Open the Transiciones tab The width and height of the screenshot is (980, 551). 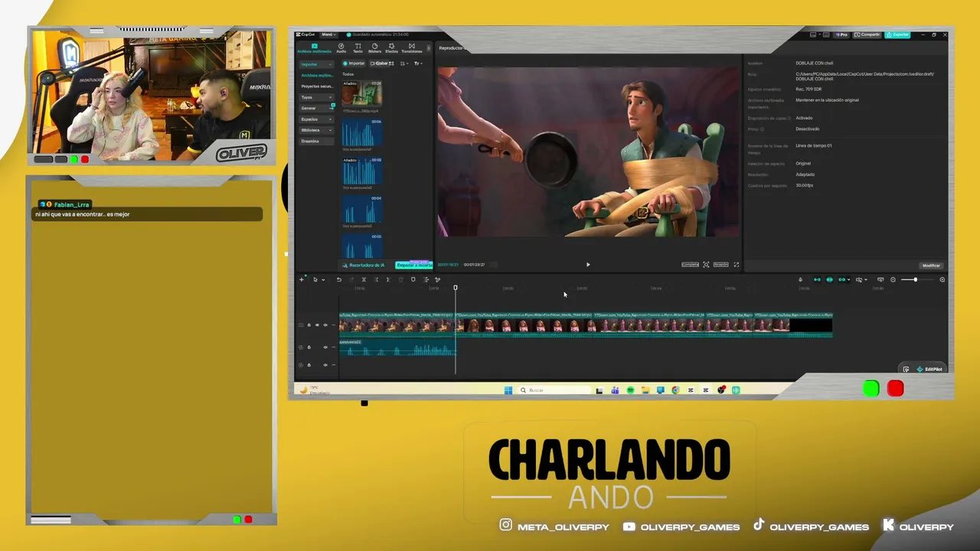coord(412,47)
